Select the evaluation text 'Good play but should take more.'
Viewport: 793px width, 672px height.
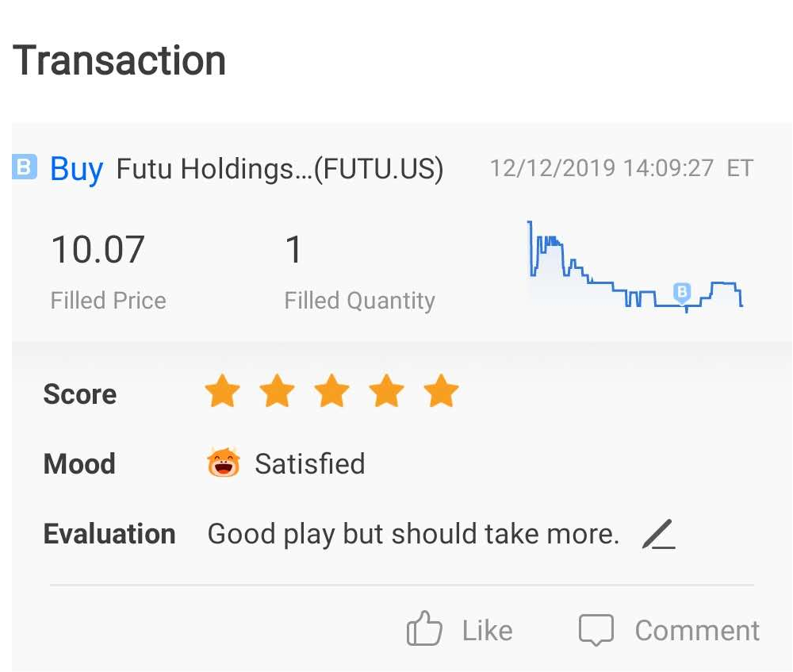(x=412, y=534)
